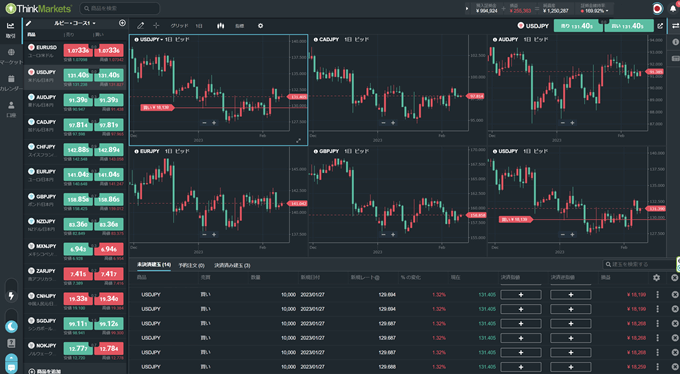Select the NZDJPY row in the watchlist

tap(75, 227)
